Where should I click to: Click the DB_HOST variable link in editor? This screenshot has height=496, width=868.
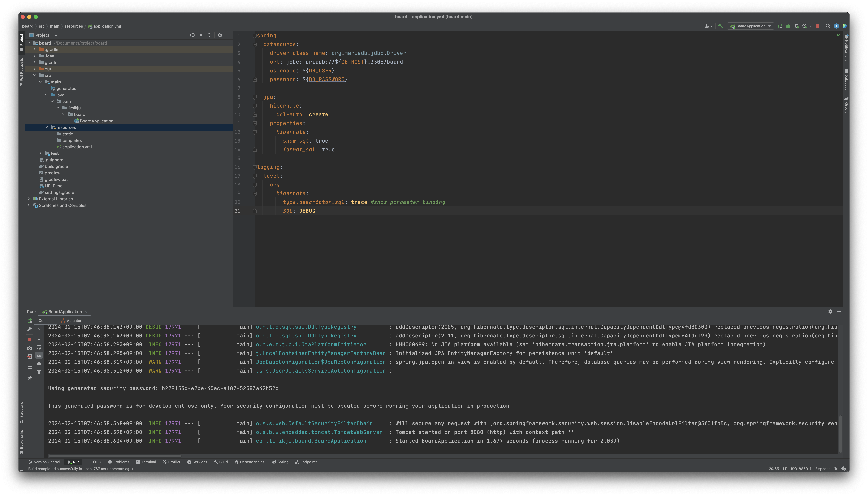click(x=353, y=62)
